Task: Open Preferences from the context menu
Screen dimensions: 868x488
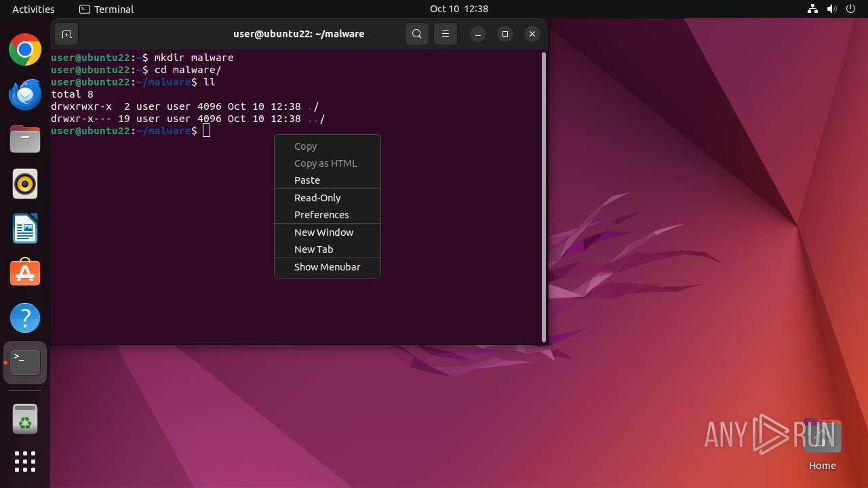Action: click(x=328, y=214)
